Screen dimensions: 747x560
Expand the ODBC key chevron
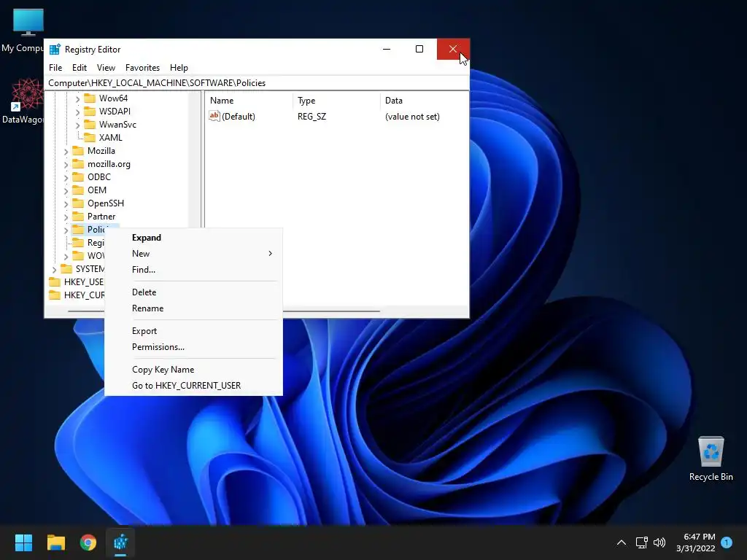pyautogui.click(x=66, y=178)
